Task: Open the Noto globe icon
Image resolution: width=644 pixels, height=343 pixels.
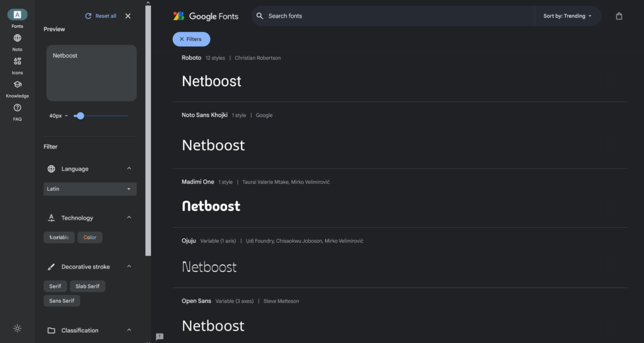Action: coord(17,38)
